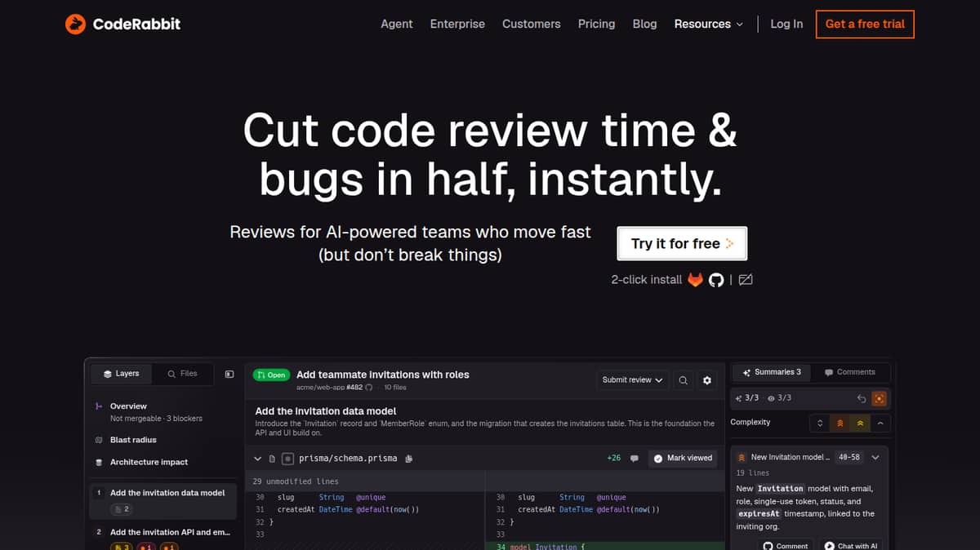Click the acme/web-app #482 repository text
Screen dimensions: 980x550
(329, 388)
